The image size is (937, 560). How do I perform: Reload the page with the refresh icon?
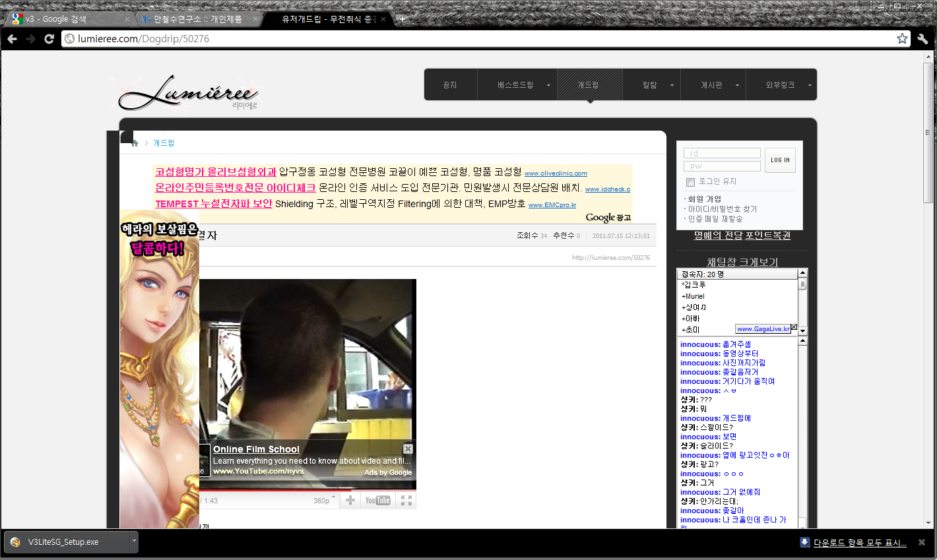coord(49,39)
